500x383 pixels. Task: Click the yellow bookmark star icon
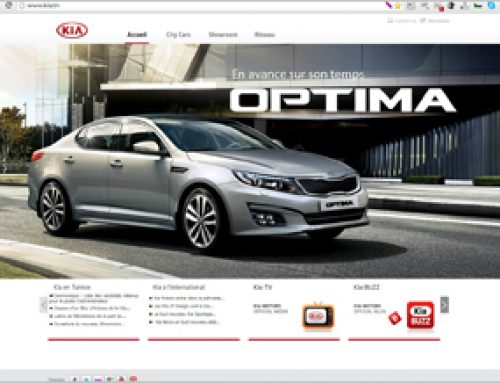[x=398, y=5]
